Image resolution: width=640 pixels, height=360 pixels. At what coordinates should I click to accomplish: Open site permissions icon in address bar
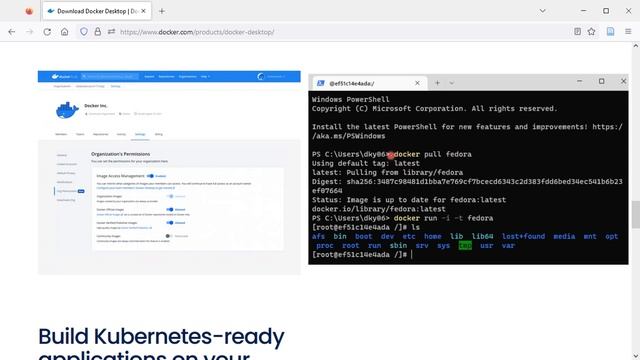(x=111, y=31)
